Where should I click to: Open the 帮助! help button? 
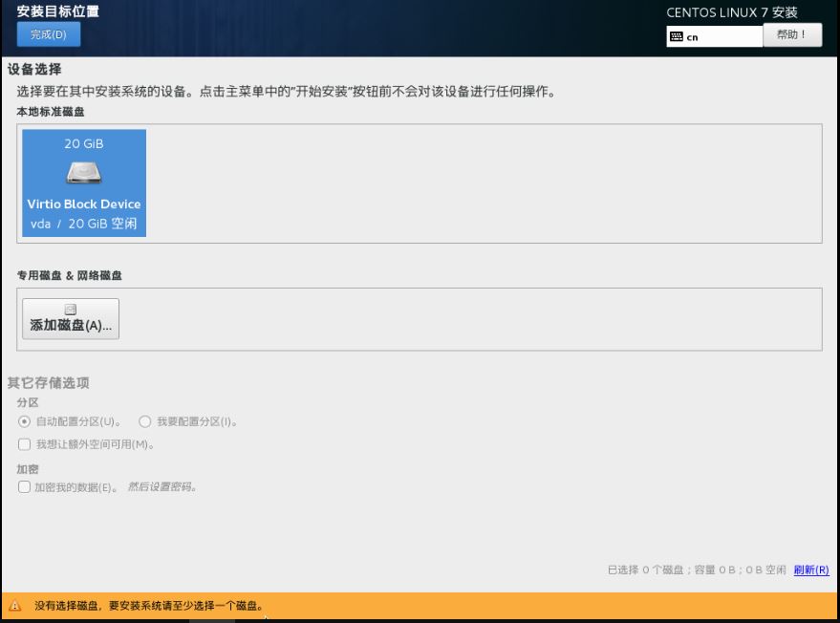(x=792, y=34)
